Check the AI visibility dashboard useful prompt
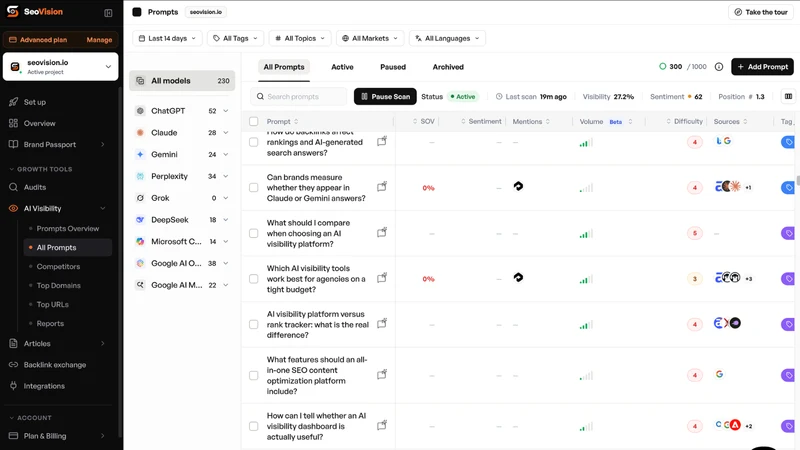Screen dimensions: 800x450 (254, 426)
